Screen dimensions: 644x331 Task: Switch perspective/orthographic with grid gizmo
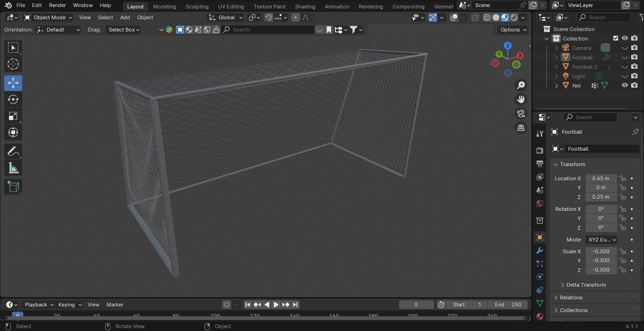(x=521, y=128)
